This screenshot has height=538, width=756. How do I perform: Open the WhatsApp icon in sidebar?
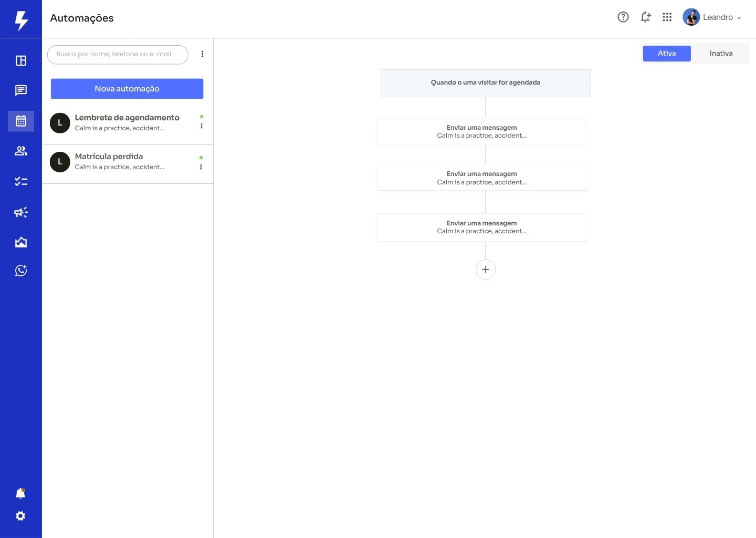[x=21, y=271]
